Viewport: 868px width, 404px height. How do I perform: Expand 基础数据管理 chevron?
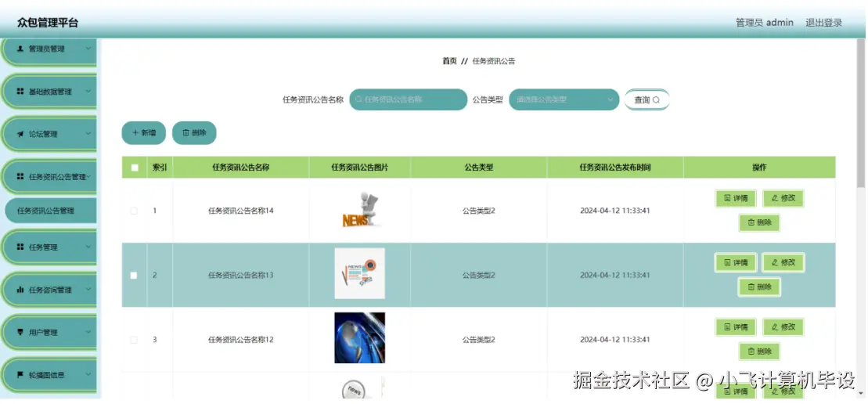[x=88, y=92]
